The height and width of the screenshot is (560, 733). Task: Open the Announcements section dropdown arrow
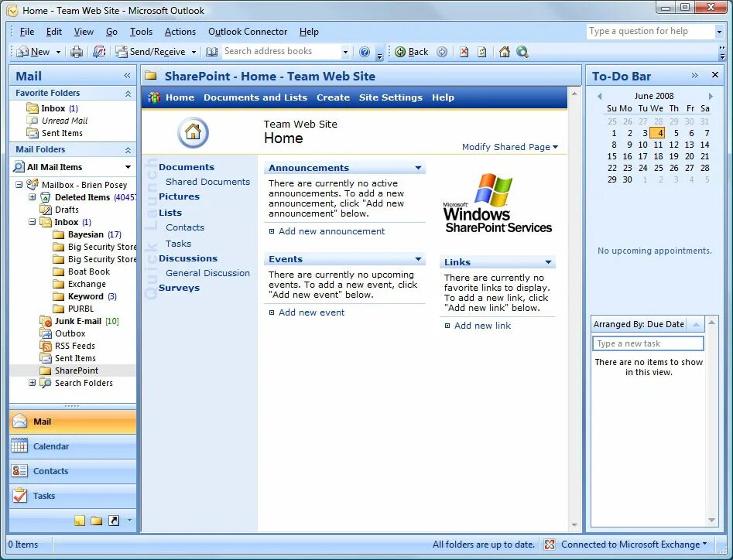[416, 167]
